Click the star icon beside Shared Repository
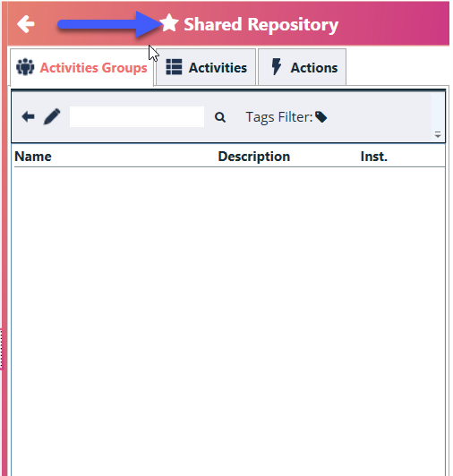This screenshot has height=476, width=453. click(169, 22)
